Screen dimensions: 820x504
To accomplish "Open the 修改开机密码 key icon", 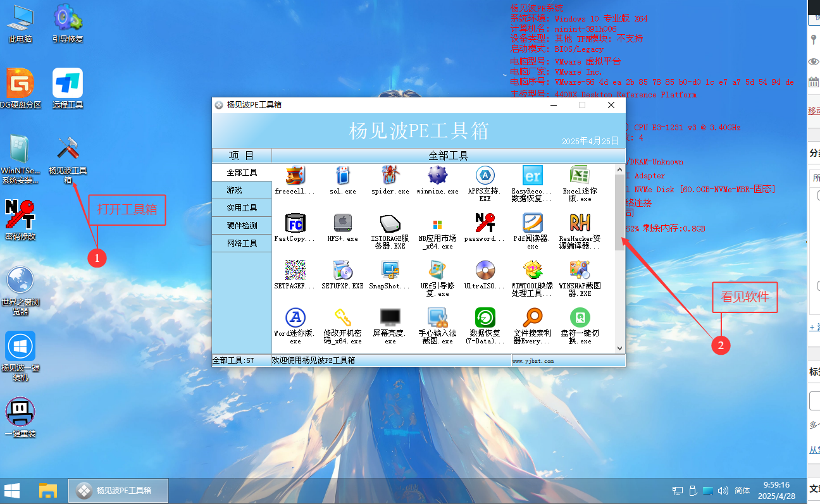I will (342, 317).
